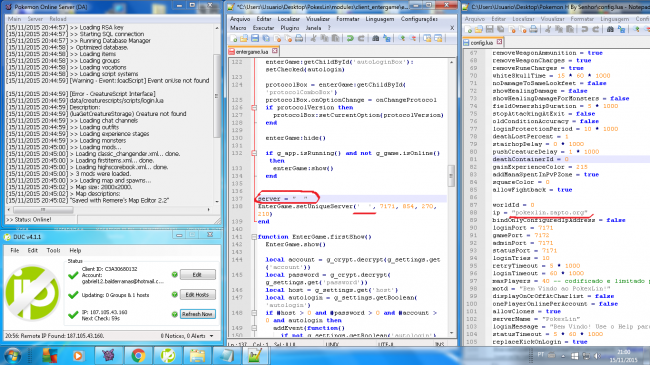Screen dimensions: 650x365
Task: Click Refresh Now button in DUC
Action: (x=197, y=314)
